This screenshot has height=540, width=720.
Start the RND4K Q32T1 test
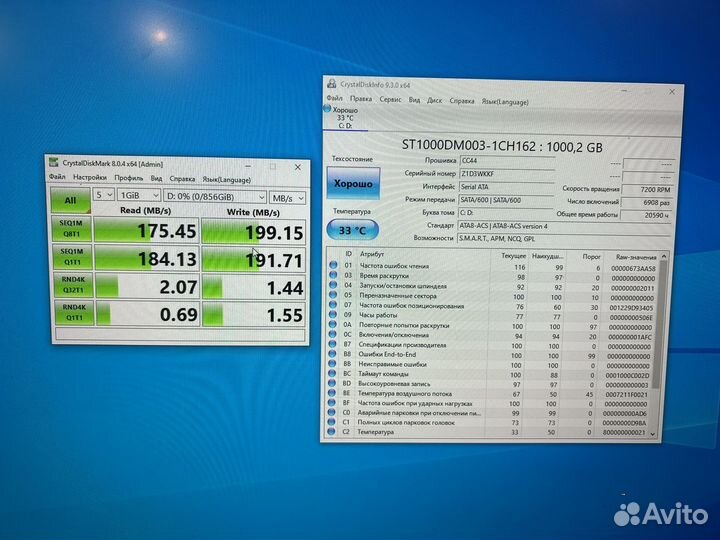73,285
